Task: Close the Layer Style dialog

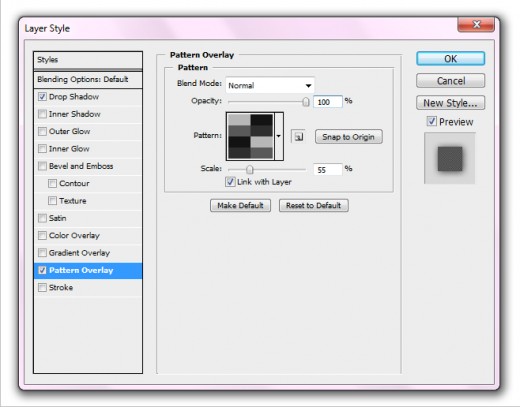Action: tap(476, 25)
